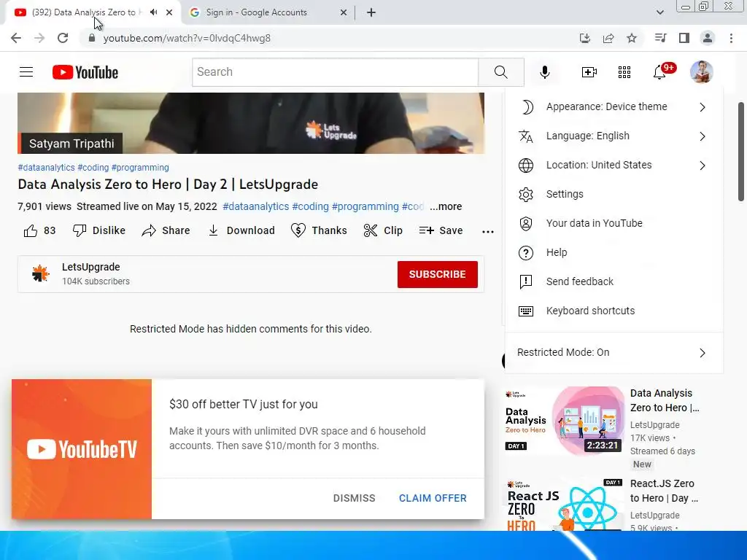
Task: Mute tab via speaker icon
Action: click(x=153, y=12)
